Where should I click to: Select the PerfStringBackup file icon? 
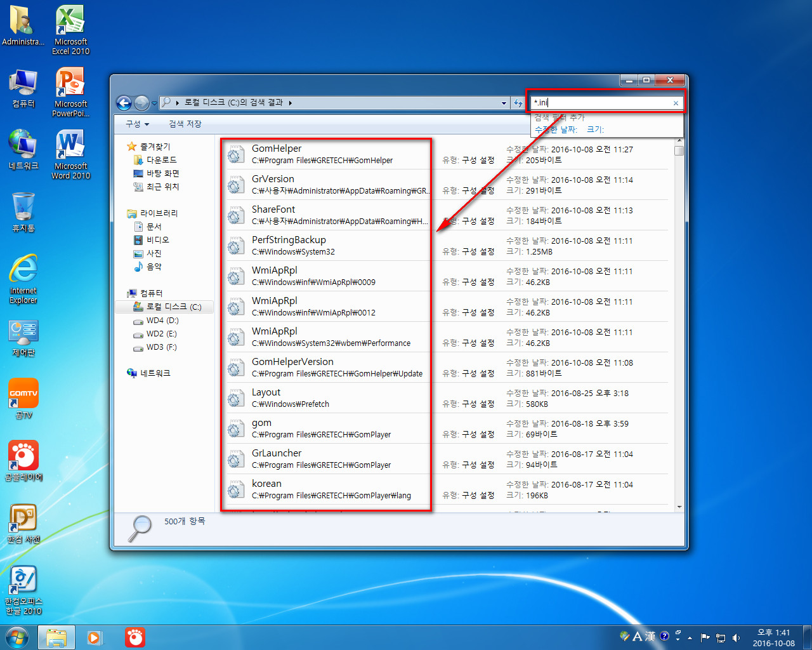(236, 246)
